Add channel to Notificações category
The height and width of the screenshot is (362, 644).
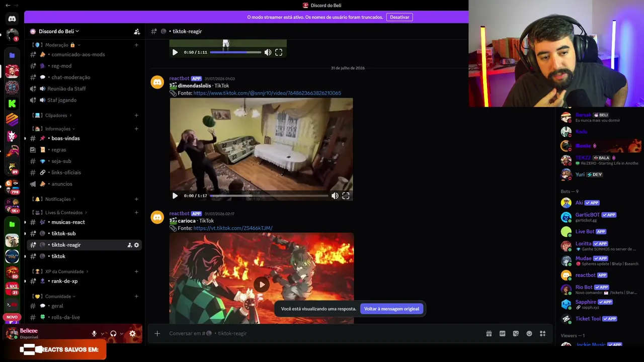coord(136,199)
